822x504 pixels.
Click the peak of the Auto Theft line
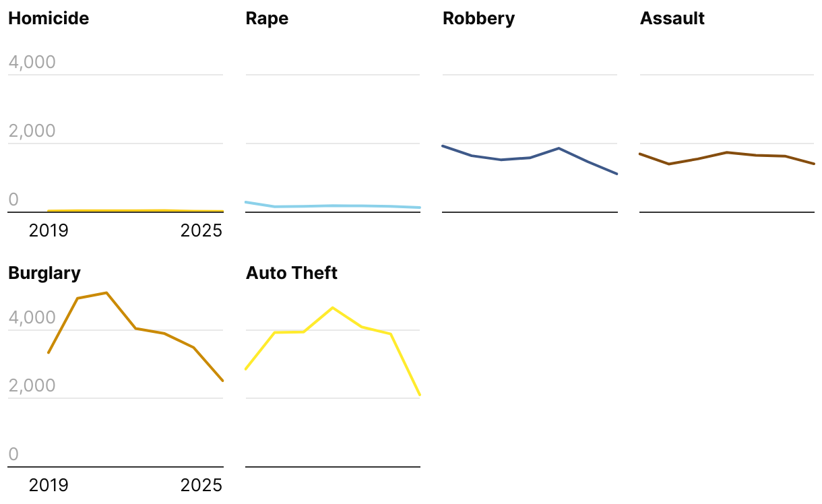(333, 308)
